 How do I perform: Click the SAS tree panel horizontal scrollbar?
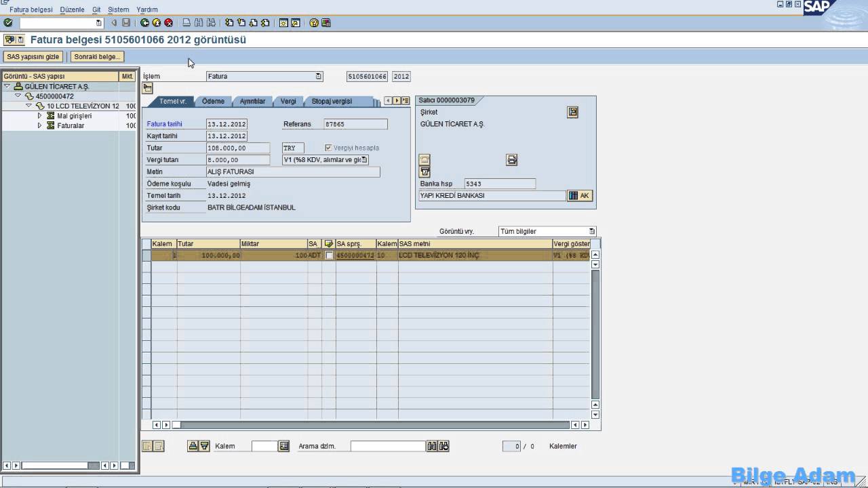point(60,466)
